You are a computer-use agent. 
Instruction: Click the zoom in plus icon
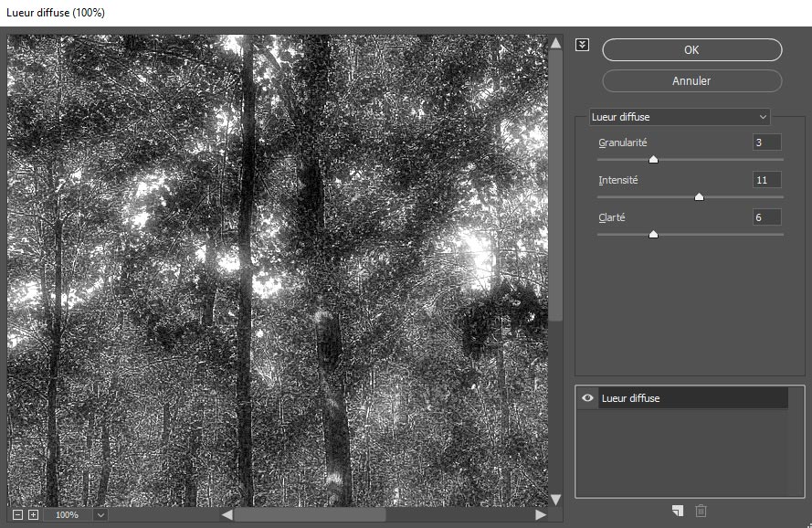point(33,515)
